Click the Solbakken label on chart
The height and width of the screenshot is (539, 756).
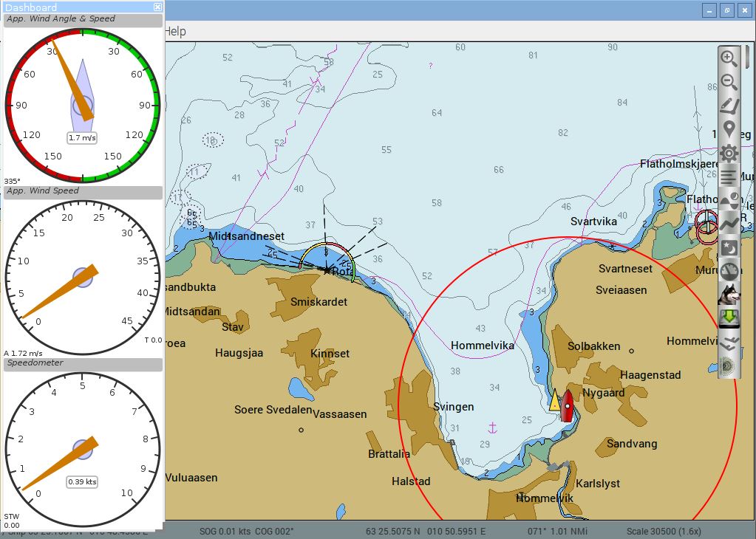coord(594,346)
